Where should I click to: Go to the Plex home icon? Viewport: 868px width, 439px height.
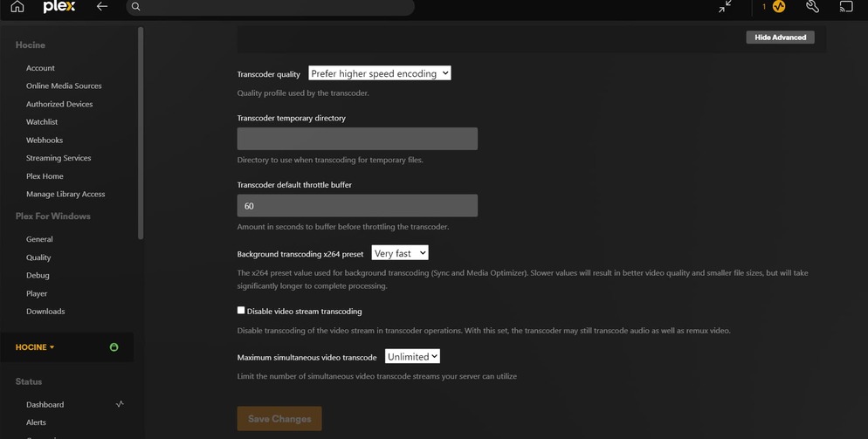coord(17,7)
